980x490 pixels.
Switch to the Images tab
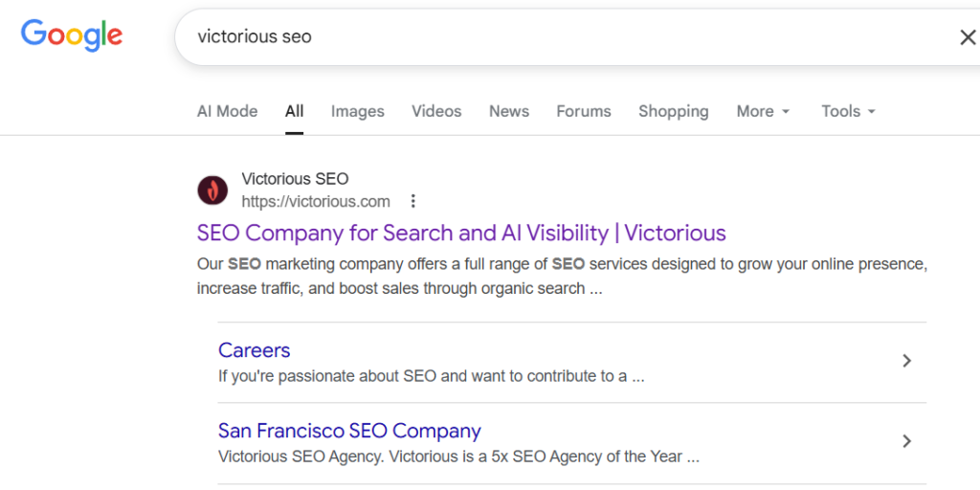pyautogui.click(x=358, y=111)
